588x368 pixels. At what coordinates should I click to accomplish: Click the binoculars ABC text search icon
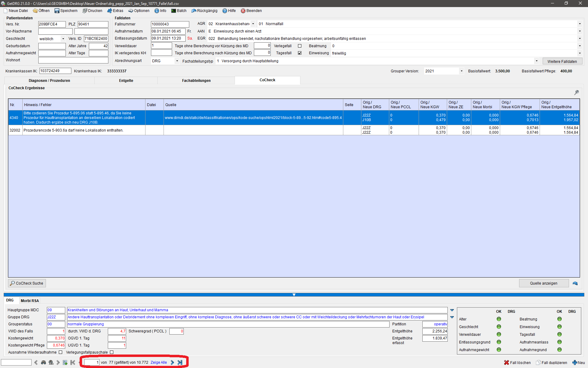coord(51,362)
